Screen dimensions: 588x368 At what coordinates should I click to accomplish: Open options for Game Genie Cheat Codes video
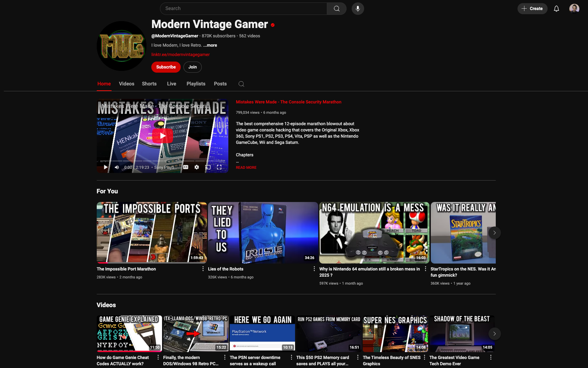(158, 358)
